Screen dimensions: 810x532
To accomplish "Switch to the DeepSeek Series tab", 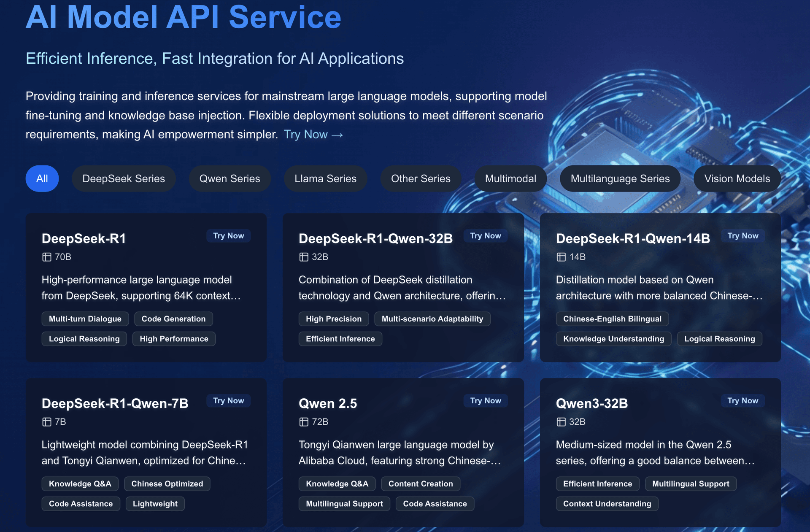I will 124,178.
